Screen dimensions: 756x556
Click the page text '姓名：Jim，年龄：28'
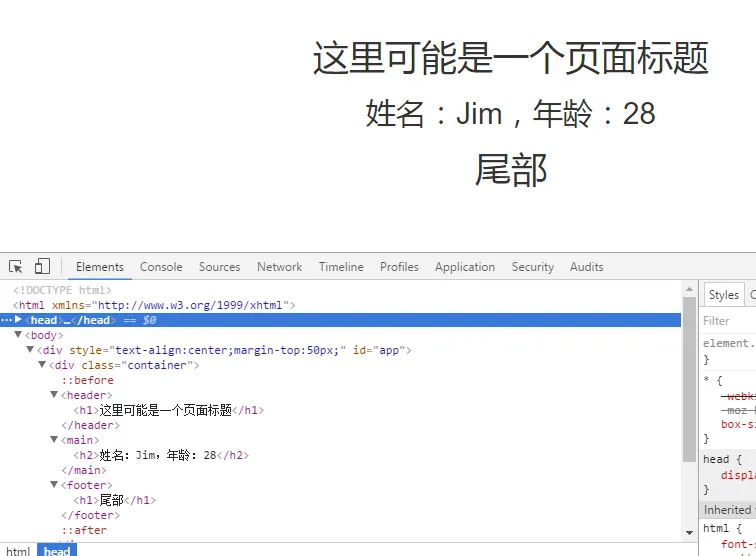click(x=511, y=114)
